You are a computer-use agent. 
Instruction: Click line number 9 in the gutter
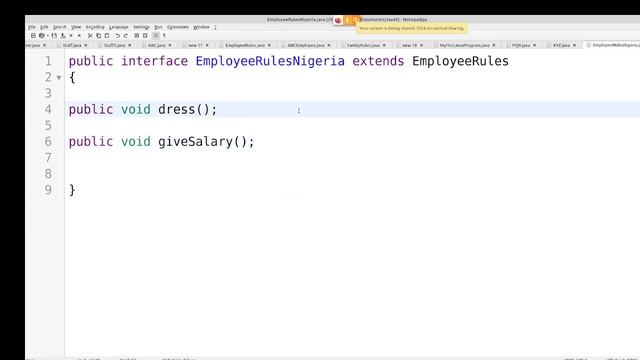tap(48, 190)
